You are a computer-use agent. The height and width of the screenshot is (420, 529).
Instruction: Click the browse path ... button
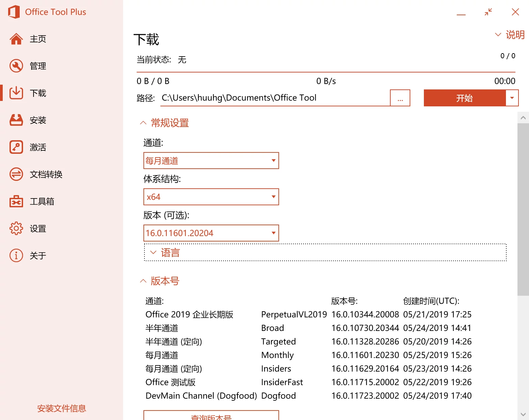point(400,98)
